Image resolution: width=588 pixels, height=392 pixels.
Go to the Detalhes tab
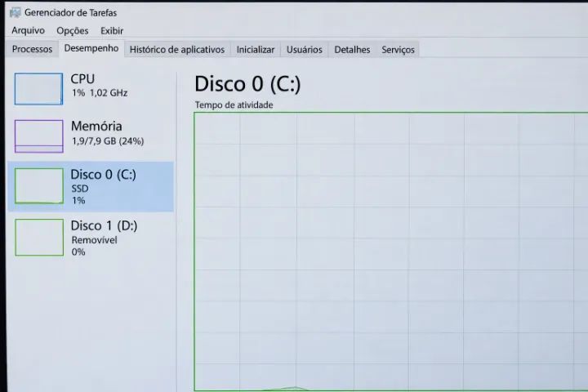pos(352,50)
